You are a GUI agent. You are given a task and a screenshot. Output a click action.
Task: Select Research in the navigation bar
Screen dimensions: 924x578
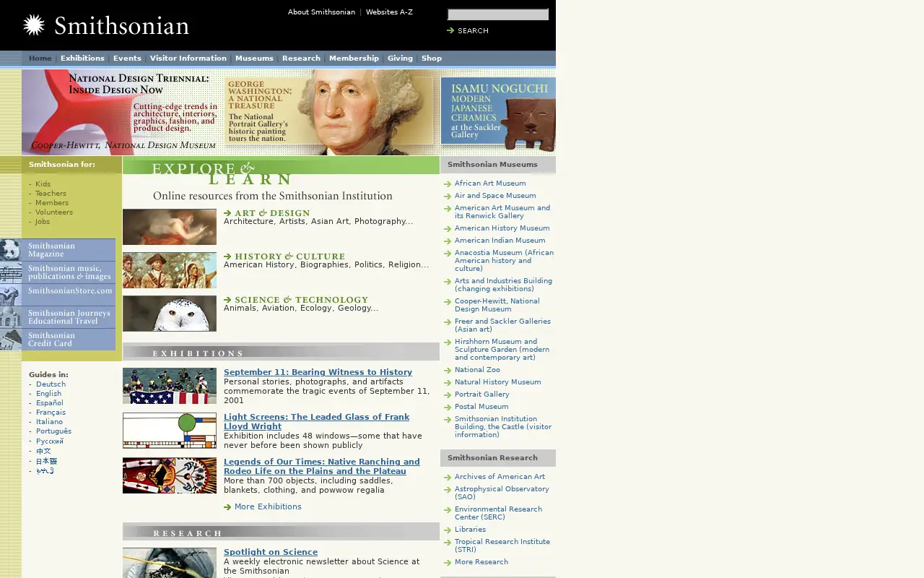click(301, 59)
